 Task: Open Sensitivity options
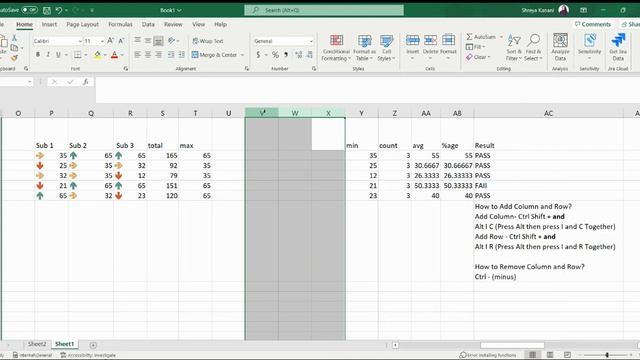coord(589,47)
